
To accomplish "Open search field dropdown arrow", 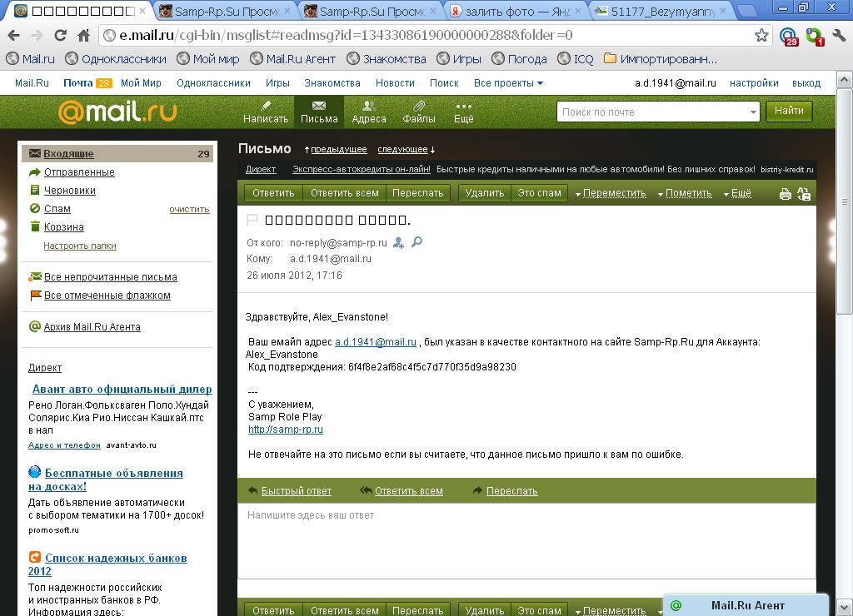I will 753,112.
